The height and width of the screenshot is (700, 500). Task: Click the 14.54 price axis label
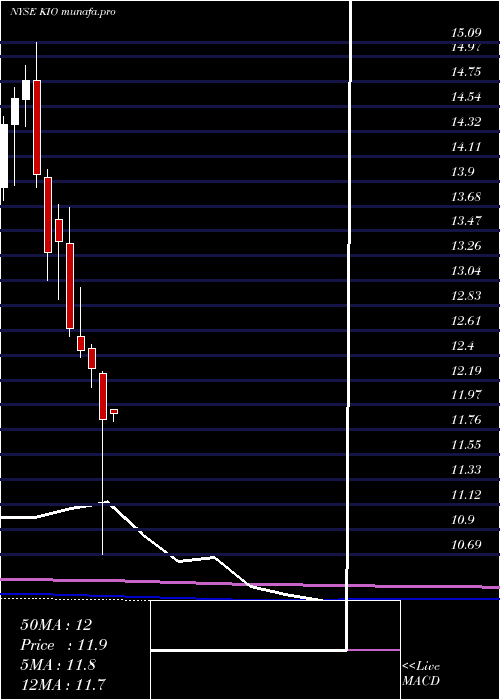[x=466, y=97]
